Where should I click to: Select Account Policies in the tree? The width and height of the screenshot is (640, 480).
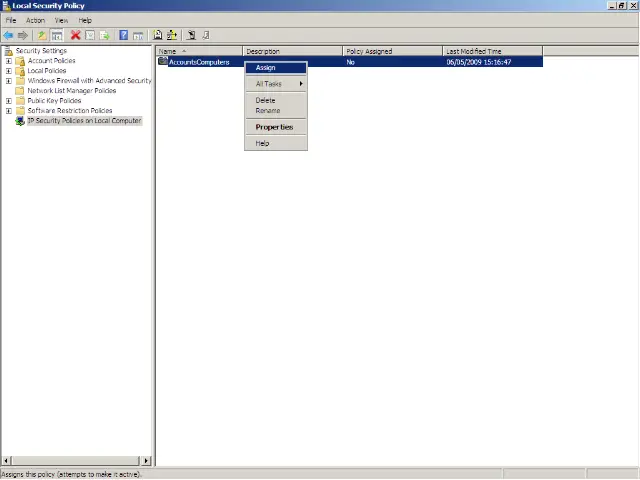[51, 61]
